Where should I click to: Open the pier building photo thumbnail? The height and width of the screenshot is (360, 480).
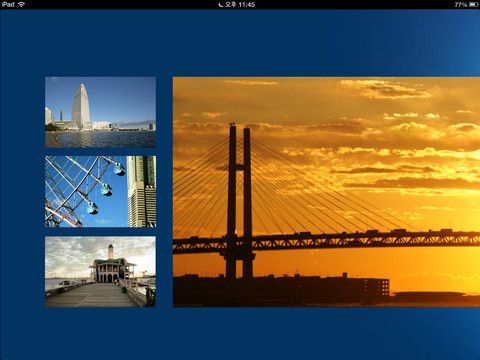[100, 272]
